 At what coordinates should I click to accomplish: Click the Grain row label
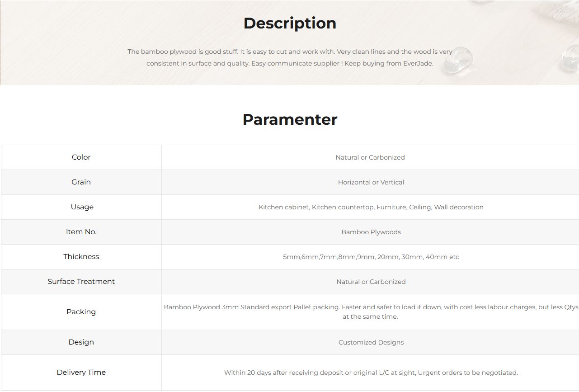coord(81,182)
